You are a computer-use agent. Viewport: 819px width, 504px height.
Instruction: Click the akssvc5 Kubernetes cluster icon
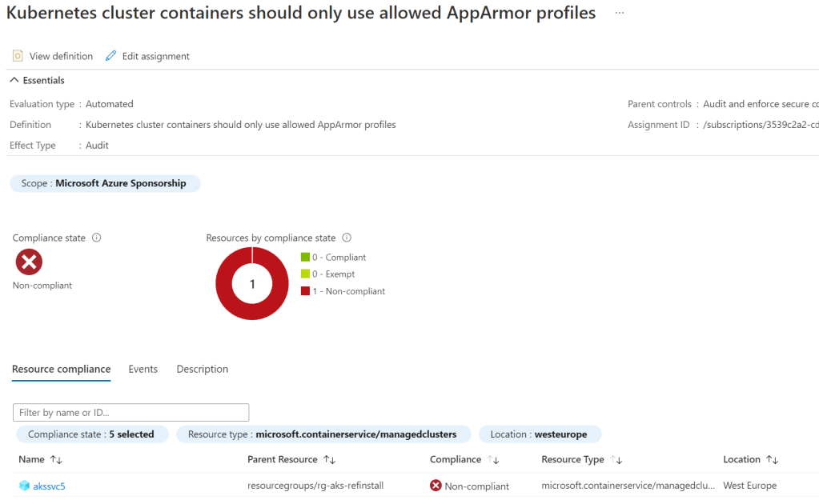(x=24, y=486)
